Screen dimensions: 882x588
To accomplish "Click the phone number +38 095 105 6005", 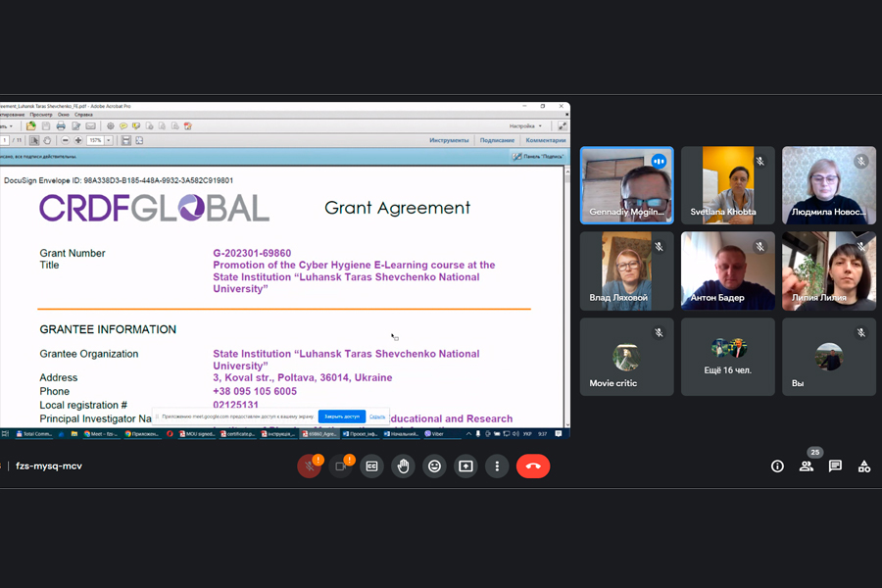I will point(255,391).
